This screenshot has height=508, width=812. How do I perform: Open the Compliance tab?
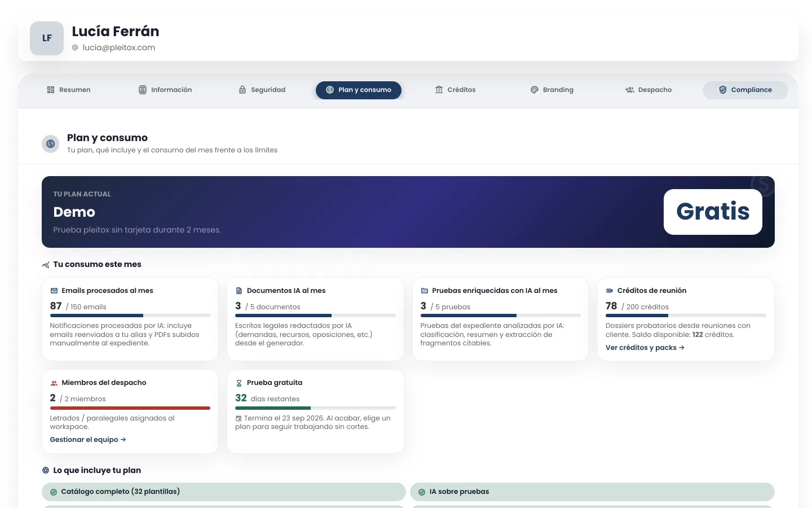coord(745,90)
